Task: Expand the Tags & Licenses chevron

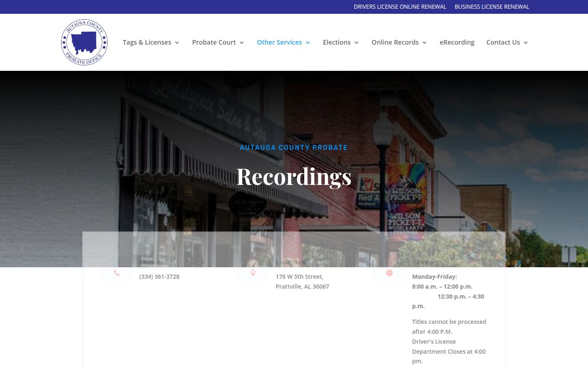Action: coord(177,43)
